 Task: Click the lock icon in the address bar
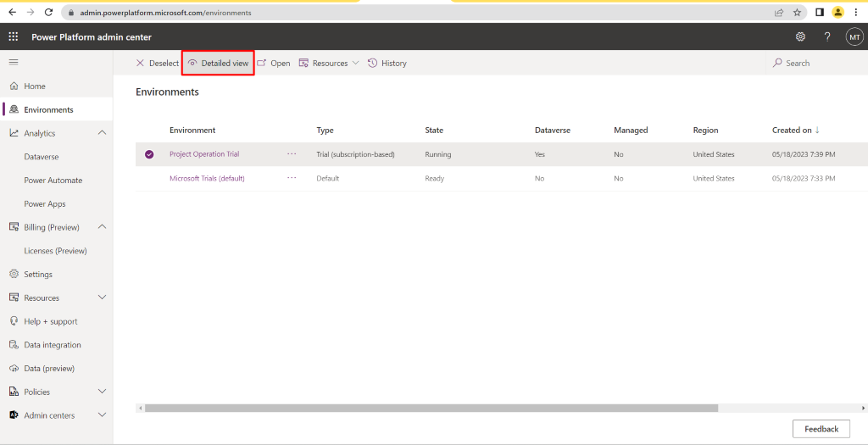pyautogui.click(x=71, y=12)
